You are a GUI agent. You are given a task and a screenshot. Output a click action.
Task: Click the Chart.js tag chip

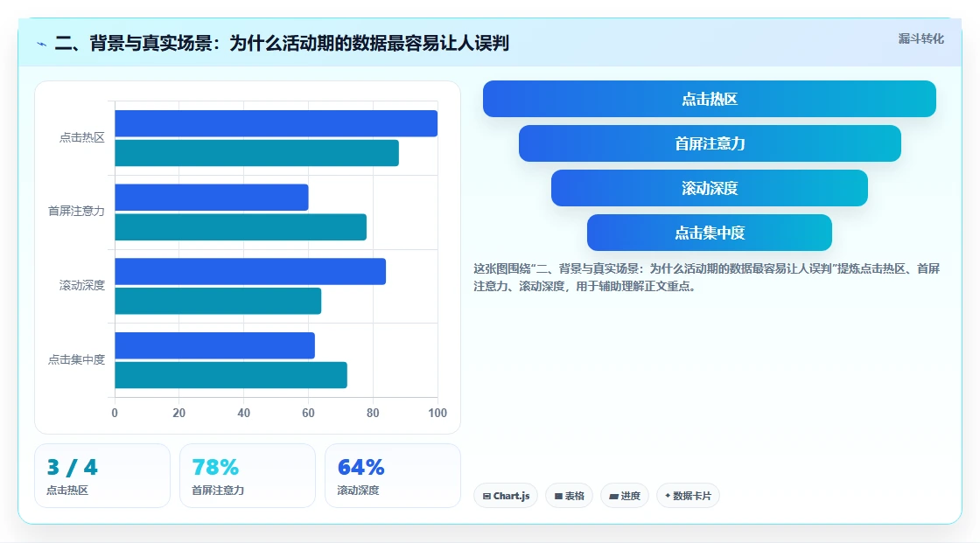tap(506, 496)
